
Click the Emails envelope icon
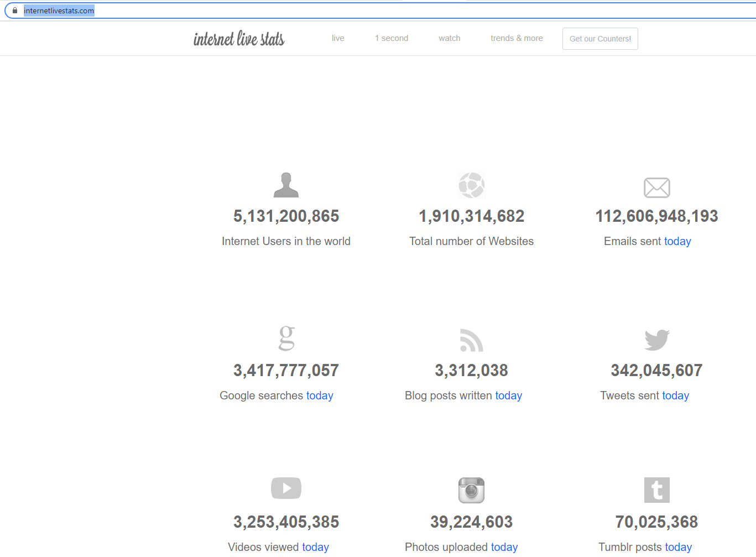pos(657,188)
